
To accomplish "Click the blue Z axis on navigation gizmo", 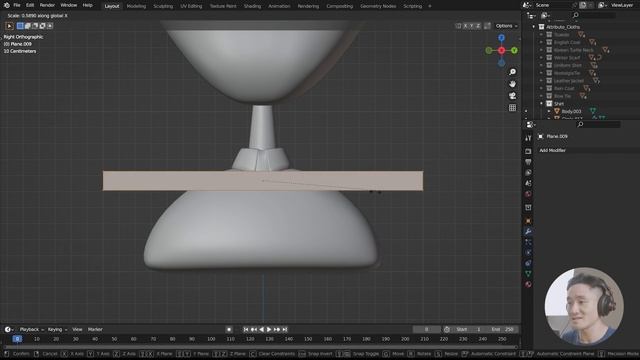I will pos(501,38).
